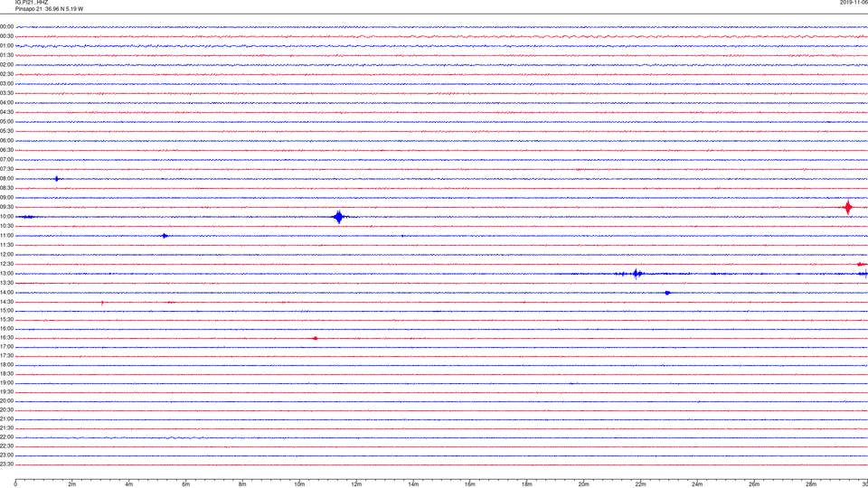Select the 14:00 trace time label
The height and width of the screenshot is (488, 868).
tap(6, 292)
